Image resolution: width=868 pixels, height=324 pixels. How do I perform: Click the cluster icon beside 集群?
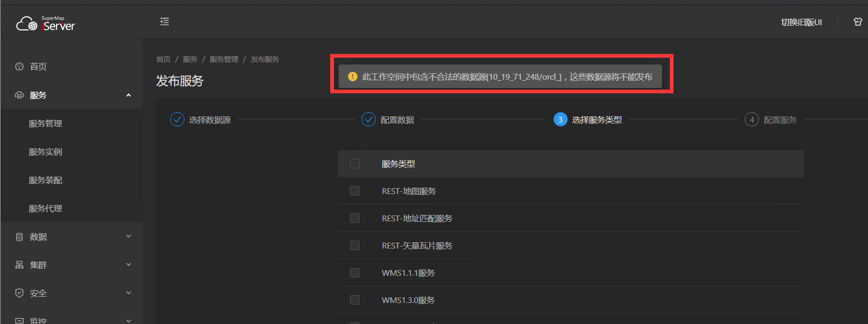[x=19, y=265]
